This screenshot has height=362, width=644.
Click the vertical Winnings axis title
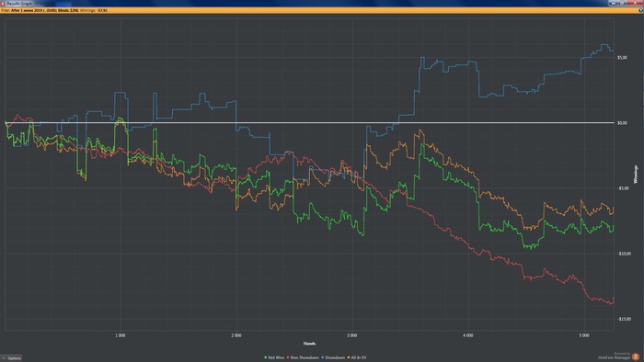click(636, 175)
